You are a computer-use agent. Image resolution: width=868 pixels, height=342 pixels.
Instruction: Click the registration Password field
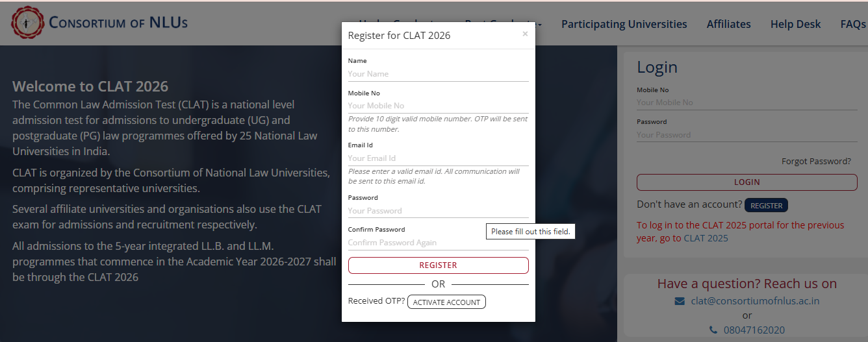(438, 211)
